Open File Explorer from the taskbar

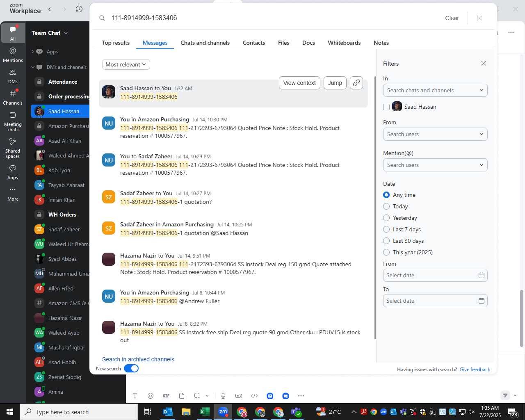(x=186, y=412)
